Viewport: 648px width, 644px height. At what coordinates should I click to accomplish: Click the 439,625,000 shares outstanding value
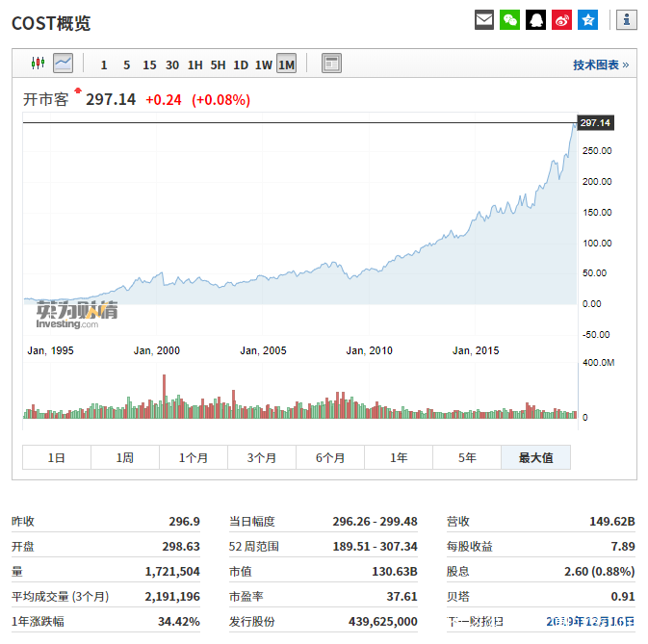point(382,621)
